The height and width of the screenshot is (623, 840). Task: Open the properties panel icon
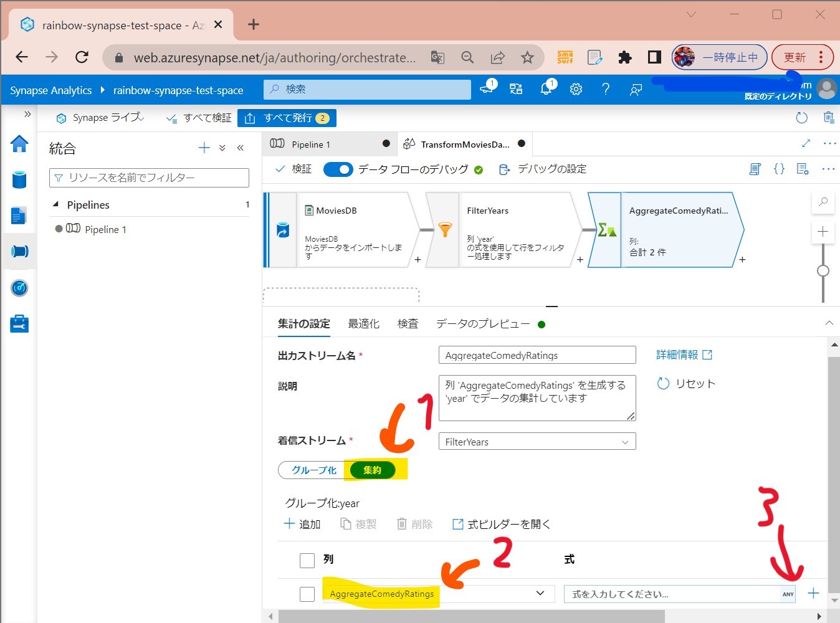[x=803, y=169]
